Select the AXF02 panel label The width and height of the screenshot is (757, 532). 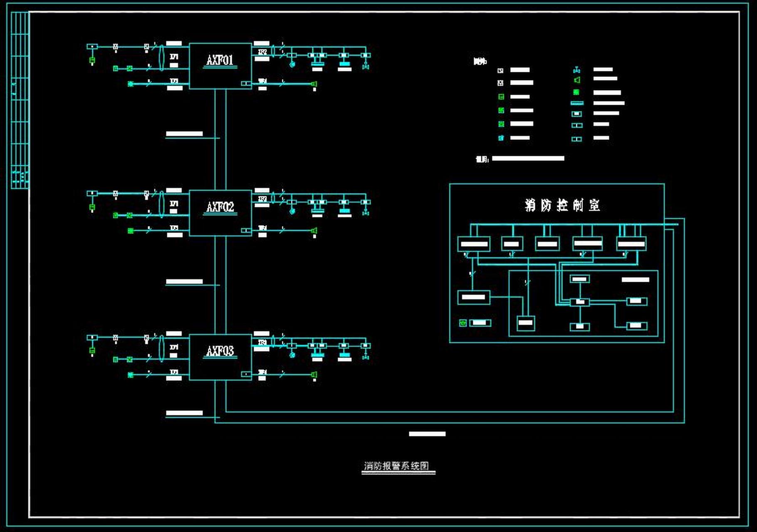220,207
